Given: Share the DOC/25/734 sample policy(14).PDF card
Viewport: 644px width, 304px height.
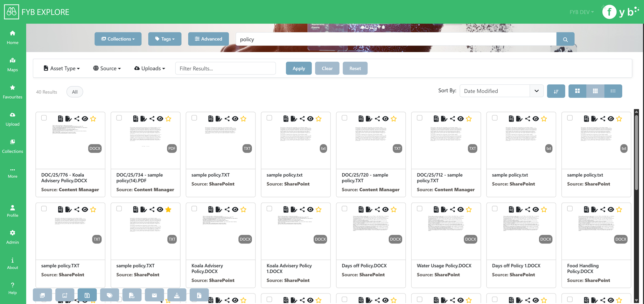Looking at the screenshot, I should pyautogui.click(x=152, y=119).
